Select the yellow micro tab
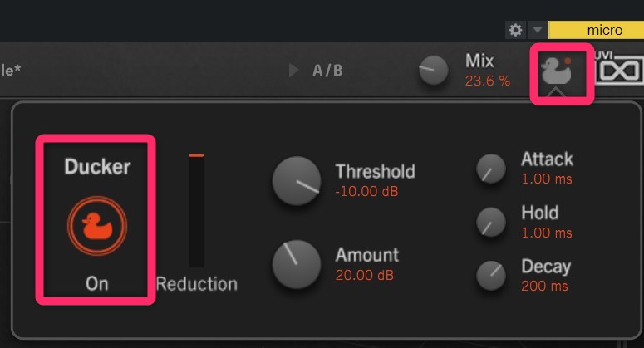 pyautogui.click(x=596, y=30)
